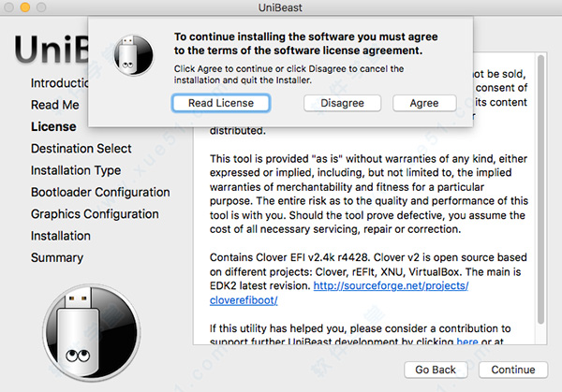
Task: Select the Read Me step in sidebar
Action: point(55,105)
